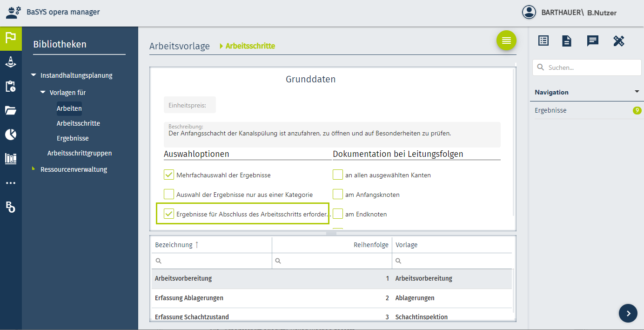Image resolution: width=644 pixels, height=330 pixels.
Task: Open the folder icon in sidebar
Action: pyautogui.click(x=11, y=110)
